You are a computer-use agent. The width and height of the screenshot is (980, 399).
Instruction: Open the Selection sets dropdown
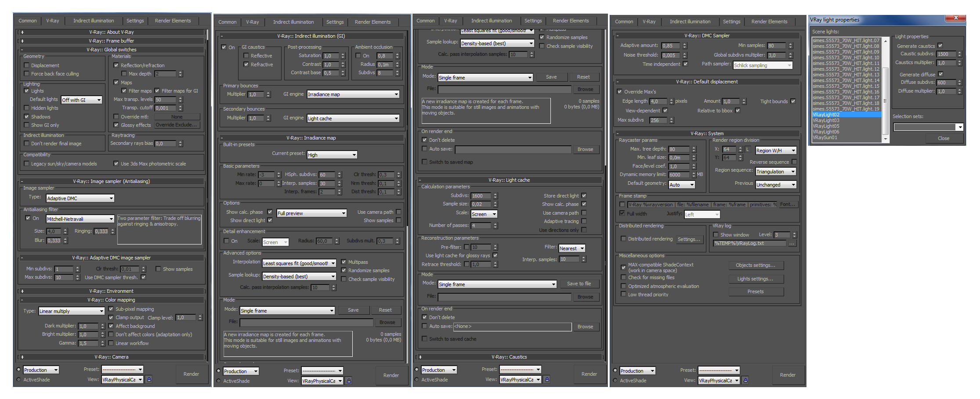coord(929,127)
